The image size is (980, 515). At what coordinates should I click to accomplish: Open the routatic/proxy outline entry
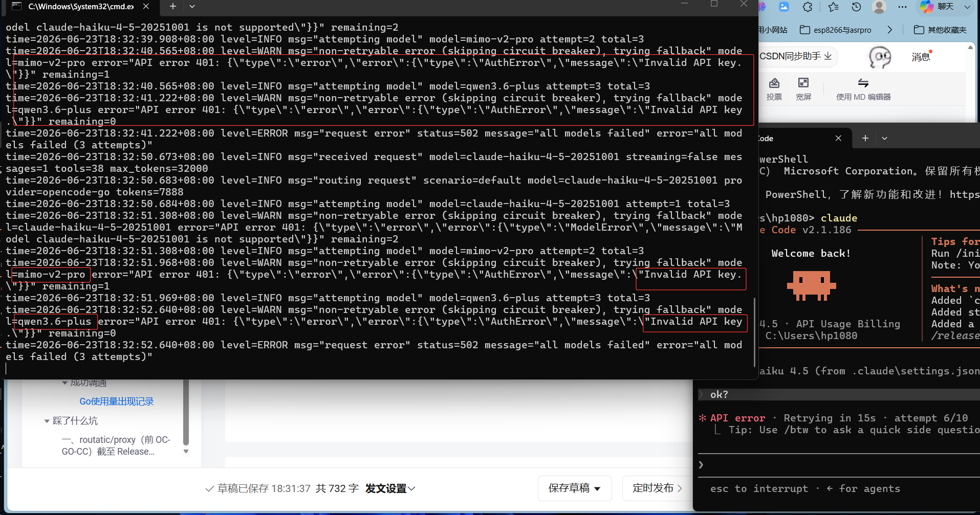(116, 445)
